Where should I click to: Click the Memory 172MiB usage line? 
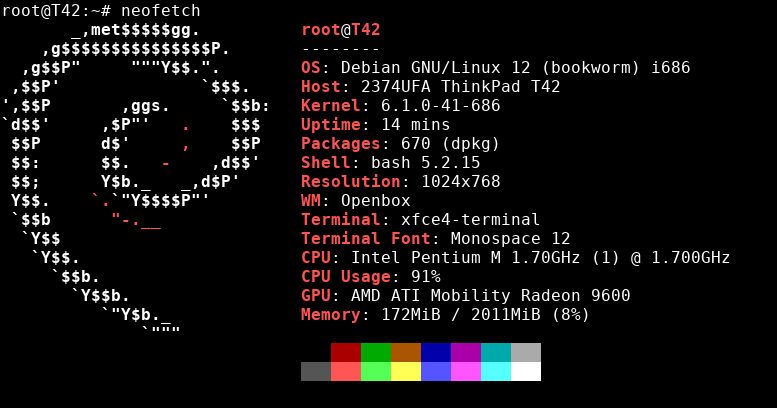coord(445,314)
